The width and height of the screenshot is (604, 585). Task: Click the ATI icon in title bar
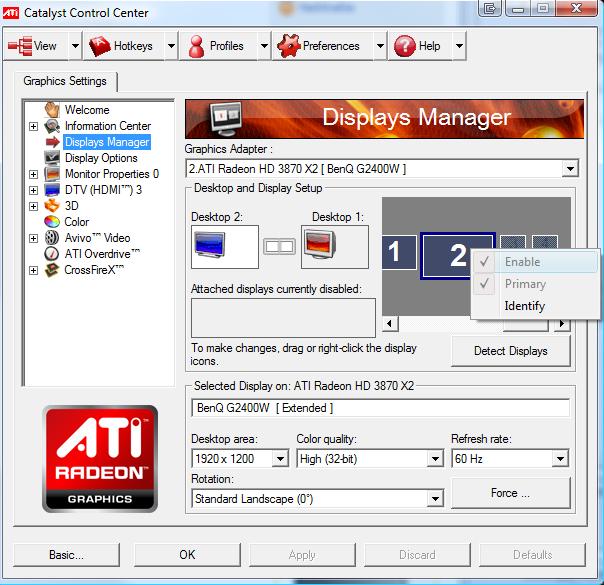[x=11, y=13]
